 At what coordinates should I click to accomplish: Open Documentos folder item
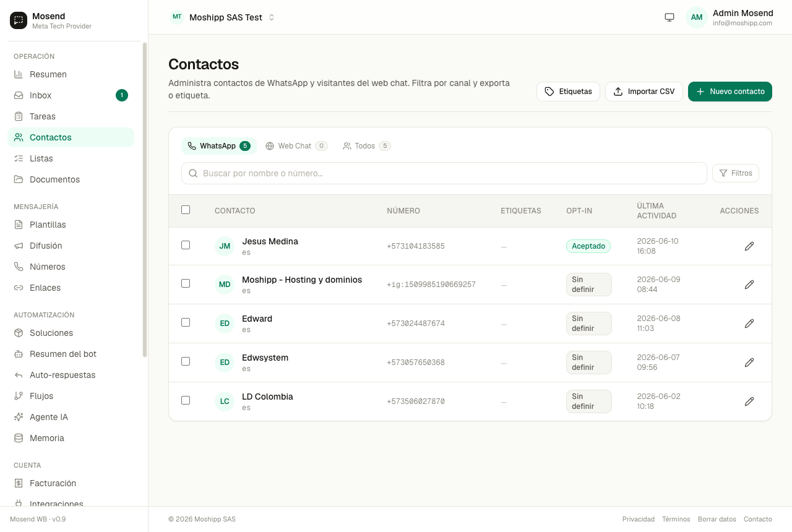tap(71, 179)
